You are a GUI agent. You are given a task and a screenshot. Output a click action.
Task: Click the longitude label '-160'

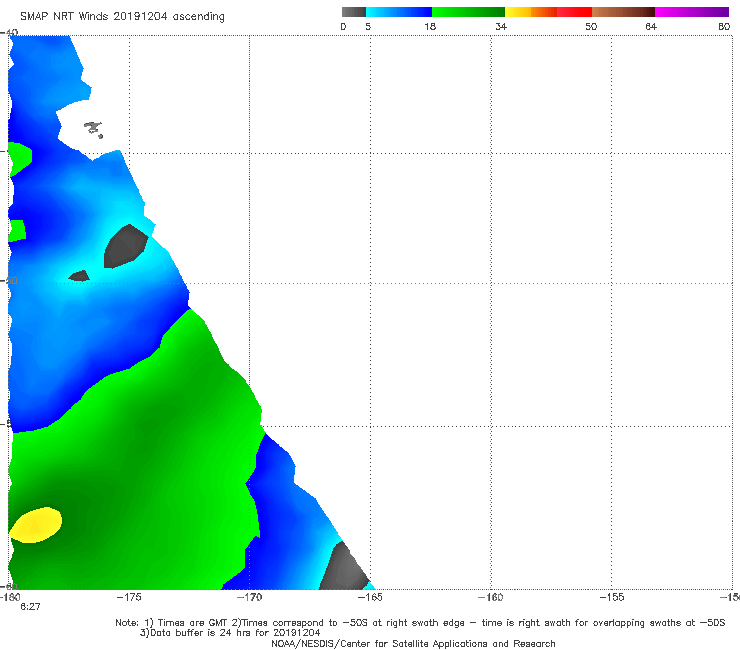(x=491, y=597)
